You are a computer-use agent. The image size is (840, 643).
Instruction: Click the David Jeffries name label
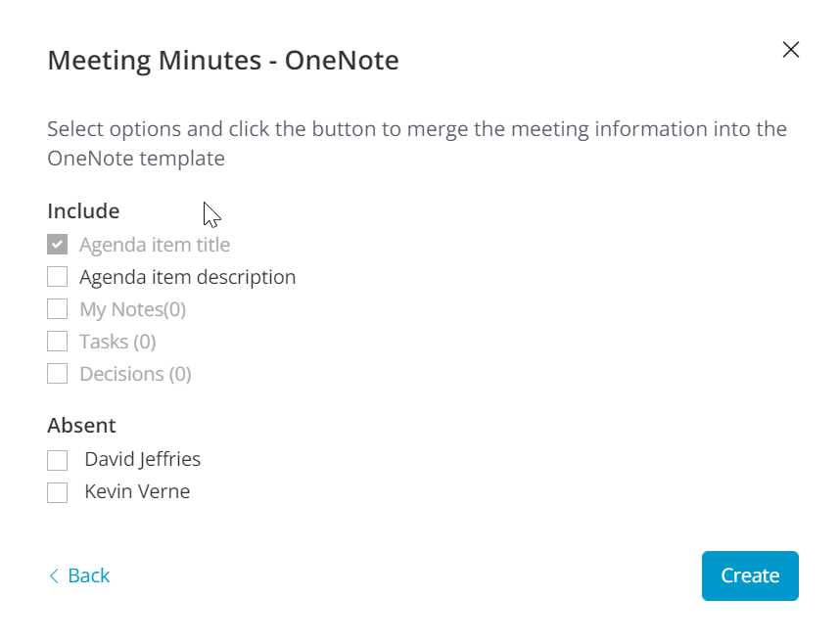click(142, 459)
